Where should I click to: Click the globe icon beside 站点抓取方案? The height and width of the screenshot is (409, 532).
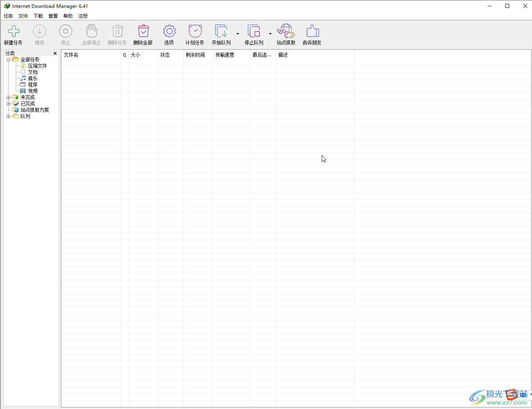pyautogui.click(x=16, y=110)
